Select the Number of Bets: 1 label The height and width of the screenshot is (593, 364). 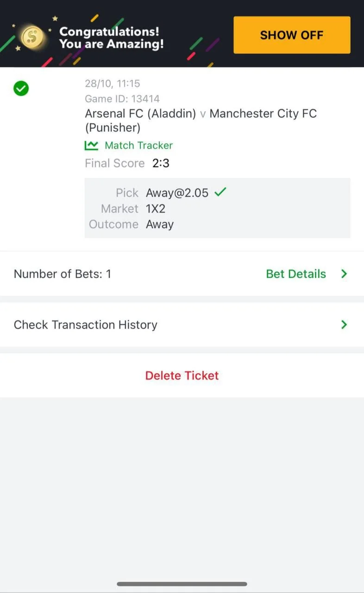coord(63,274)
